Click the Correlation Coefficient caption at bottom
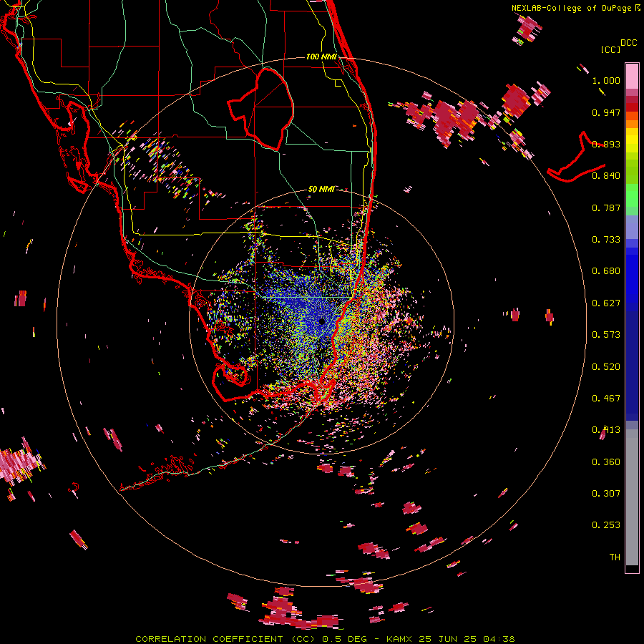 coord(325,639)
